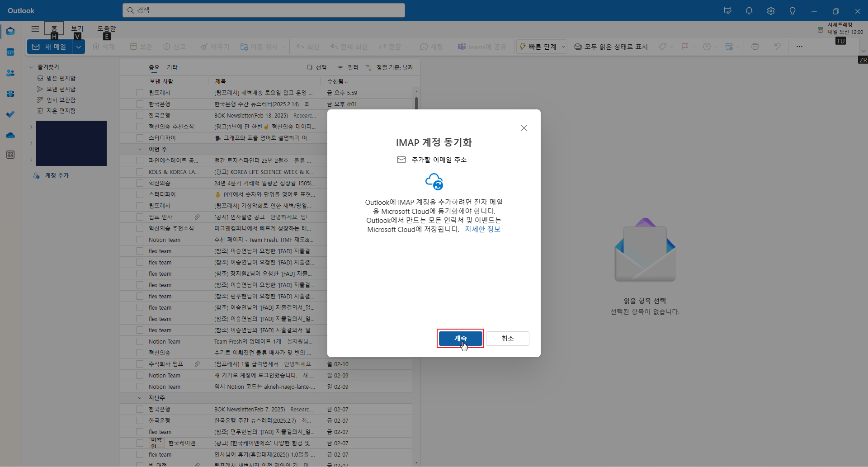Open 임시 보관함 drafts folder
Viewport: 868px width, 467px height.
pyautogui.click(x=61, y=100)
